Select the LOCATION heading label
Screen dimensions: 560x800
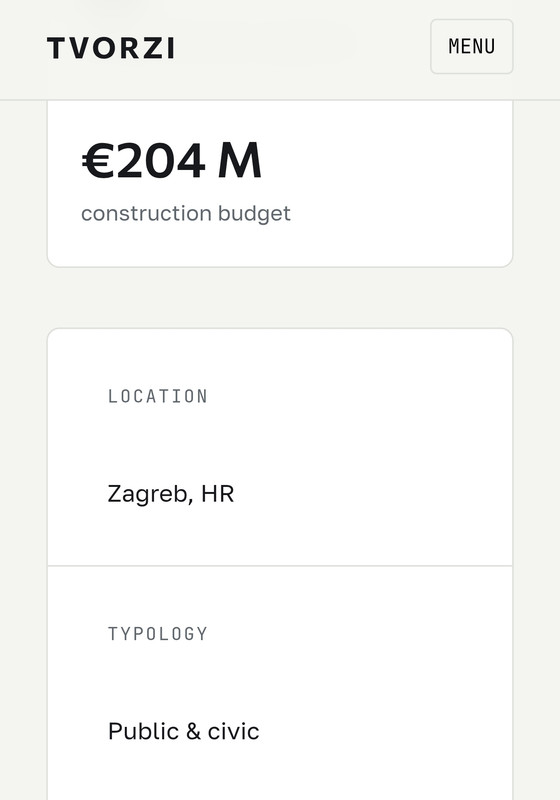tap(158, 396)
